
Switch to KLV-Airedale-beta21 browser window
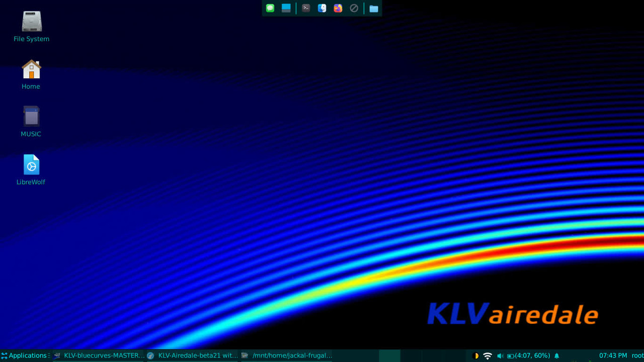(192, 355)
